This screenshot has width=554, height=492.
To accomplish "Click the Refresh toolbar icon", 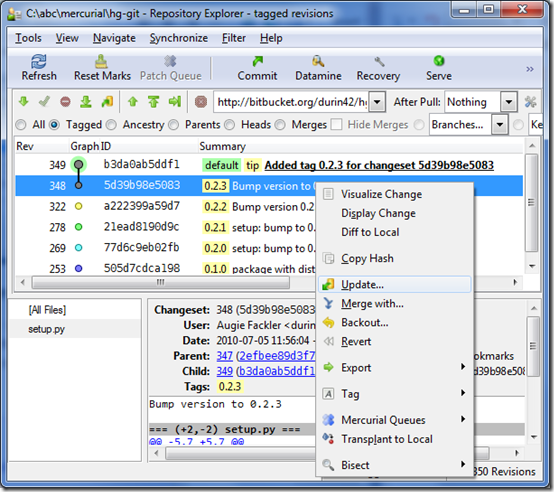I will coord(39,68).
